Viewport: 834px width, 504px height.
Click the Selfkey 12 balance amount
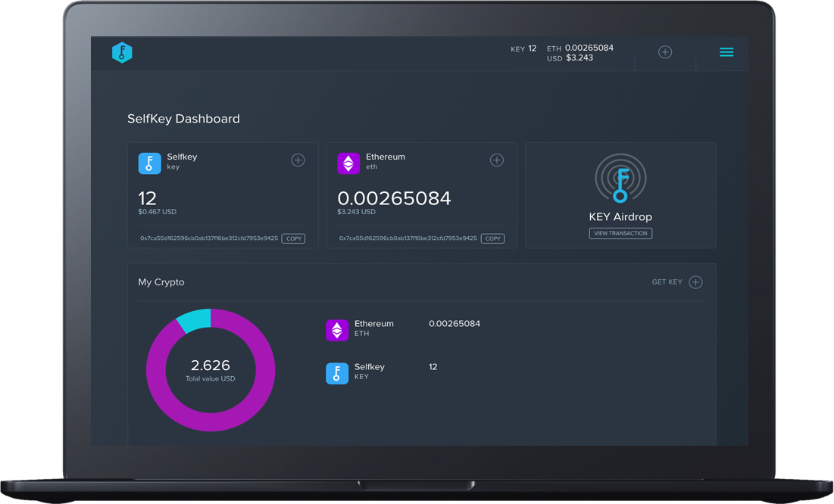pos(148,198)
